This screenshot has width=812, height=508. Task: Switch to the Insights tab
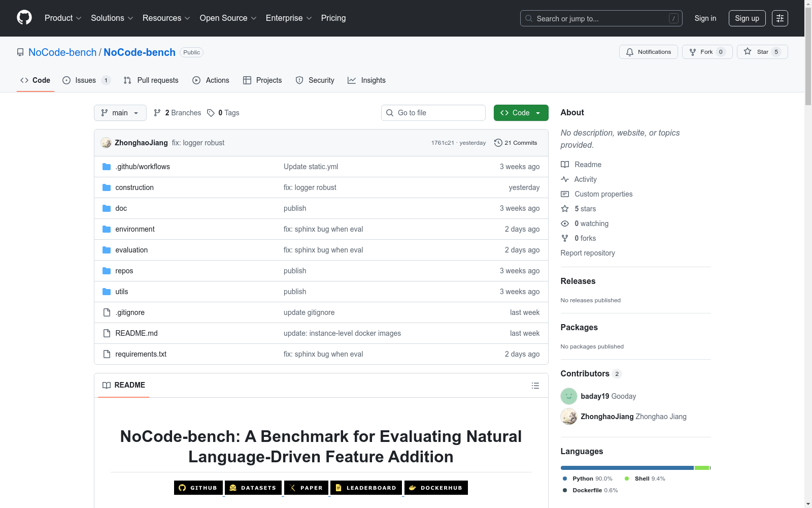[366, 80]
